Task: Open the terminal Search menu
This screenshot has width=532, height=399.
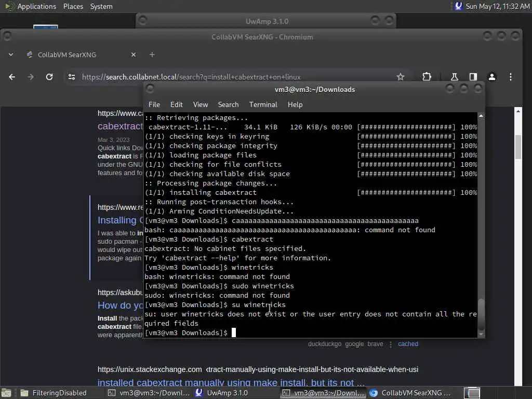Action: [229, 104]
